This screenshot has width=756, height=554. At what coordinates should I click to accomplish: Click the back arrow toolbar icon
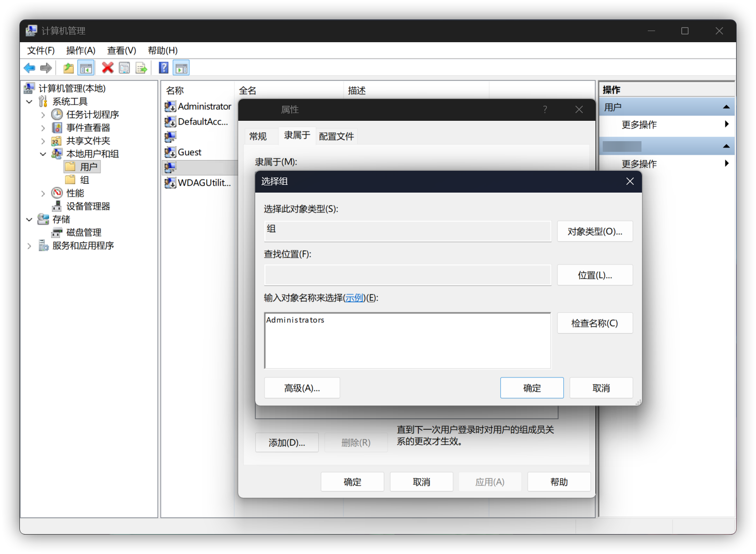30,68
